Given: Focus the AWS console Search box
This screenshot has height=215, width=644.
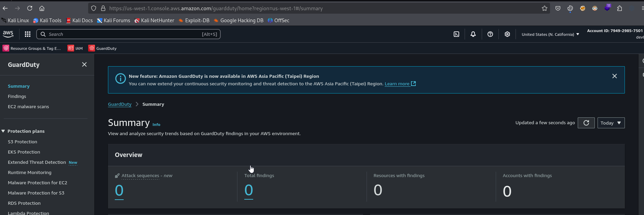Looking at the screenshot, I should (x=128, y=34).
